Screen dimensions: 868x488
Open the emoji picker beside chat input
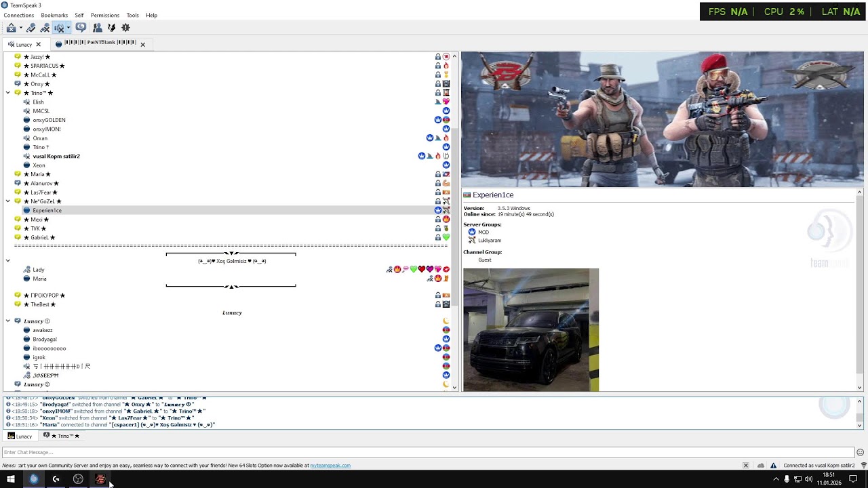[860, 453]
